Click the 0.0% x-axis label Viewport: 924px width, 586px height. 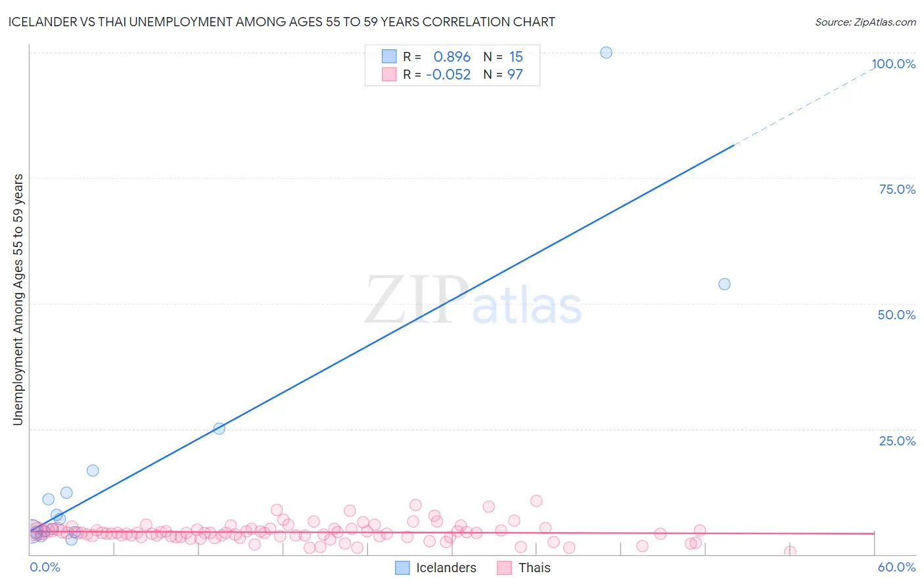click(x=45, y=567)
